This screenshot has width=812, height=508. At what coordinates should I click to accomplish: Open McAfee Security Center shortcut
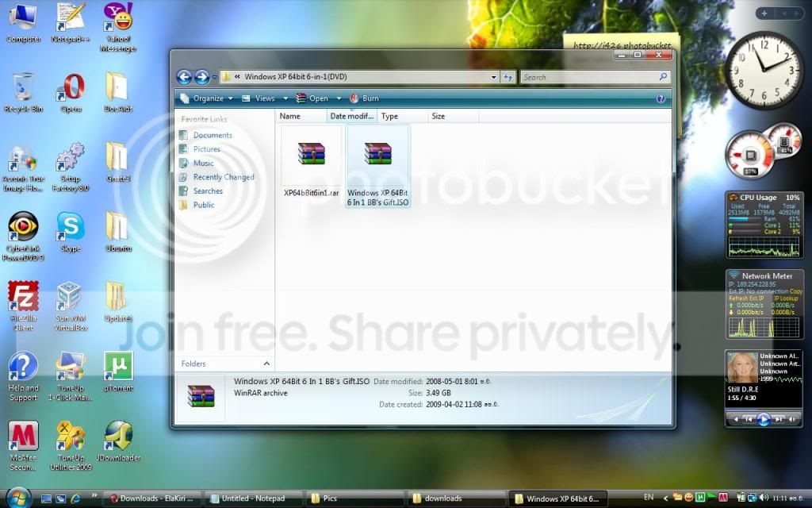[x=23, y=446]
